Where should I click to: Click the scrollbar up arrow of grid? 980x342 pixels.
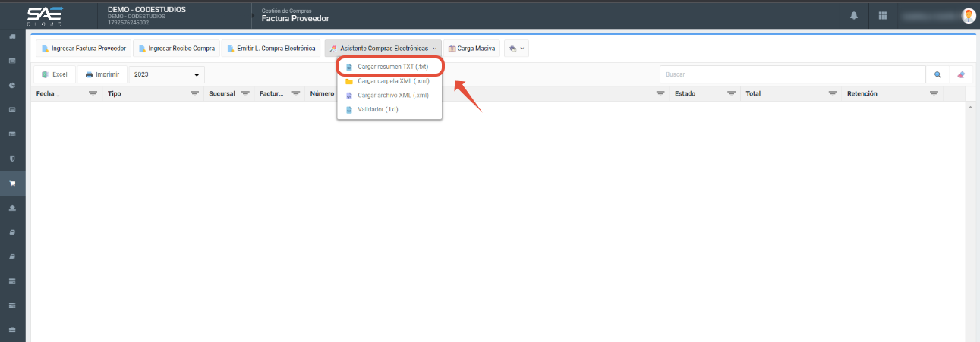969,107
